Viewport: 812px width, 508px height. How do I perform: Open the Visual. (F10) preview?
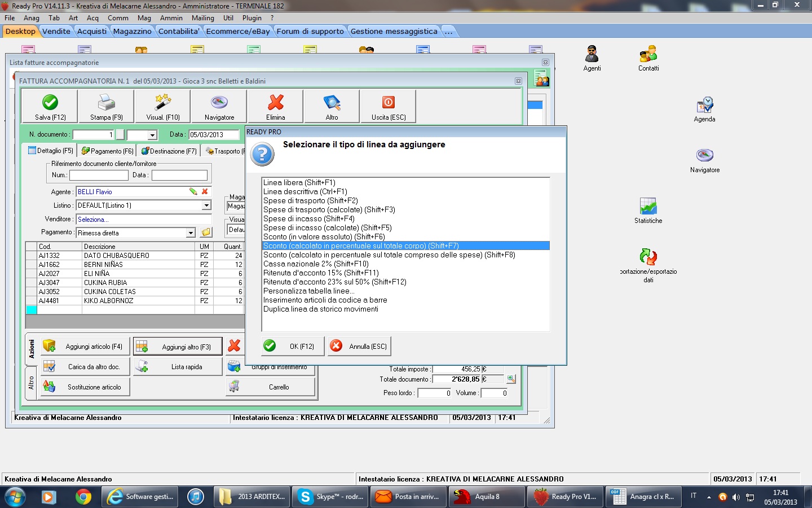tap(162, 106)
